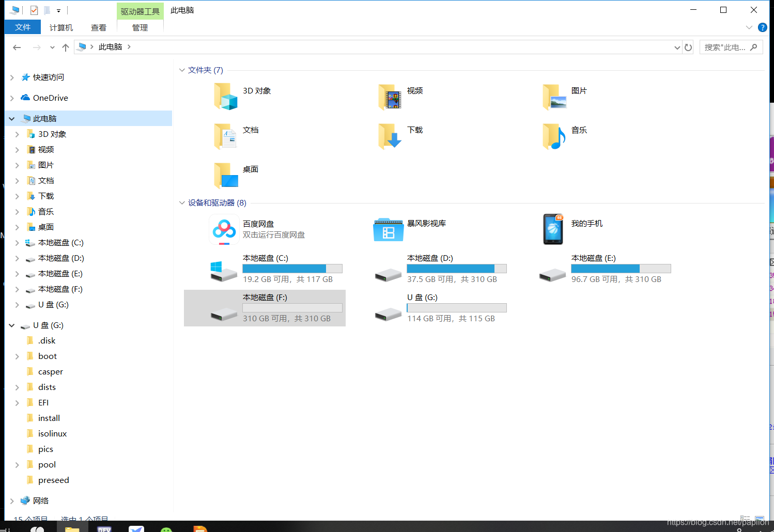Select the isolinux folder in tree
This screenshot has height=532, width=774.
pos(52,434)
